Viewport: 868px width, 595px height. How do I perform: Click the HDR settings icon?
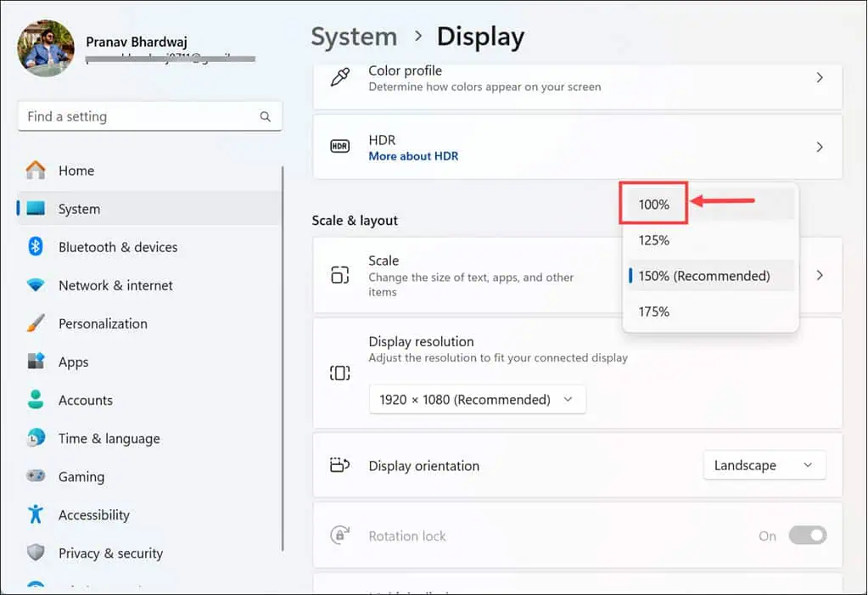click(x=340, y=146)
